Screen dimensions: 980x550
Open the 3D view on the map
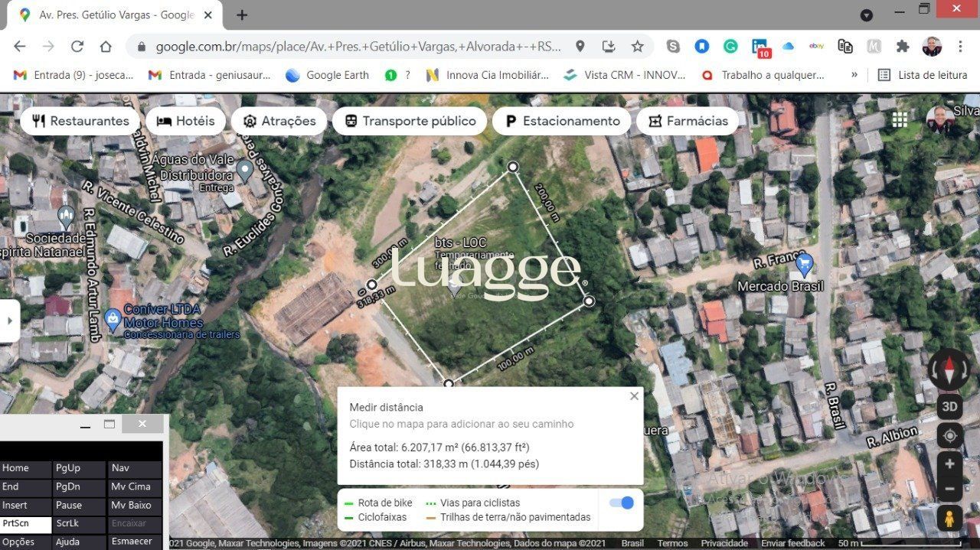(x=949, y=406)
